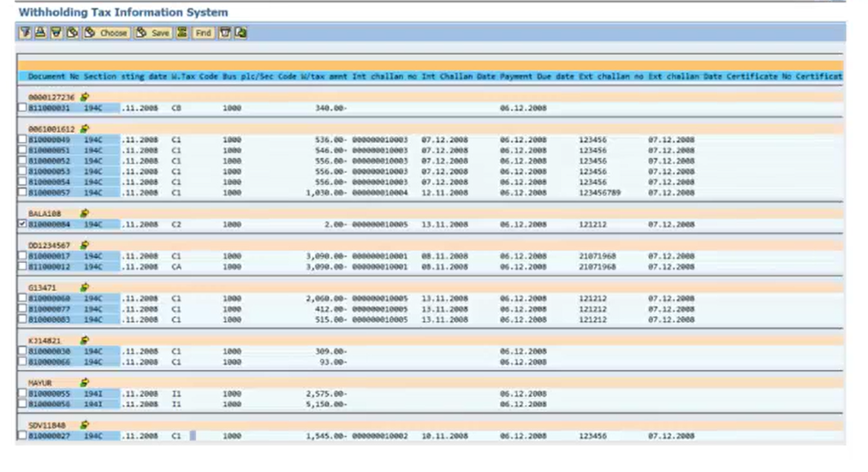The width and height of the screenshot is (868, 472).
Task: Click the green icon between Save and Find
Action: pyautogui.click(x=181, y=33)
